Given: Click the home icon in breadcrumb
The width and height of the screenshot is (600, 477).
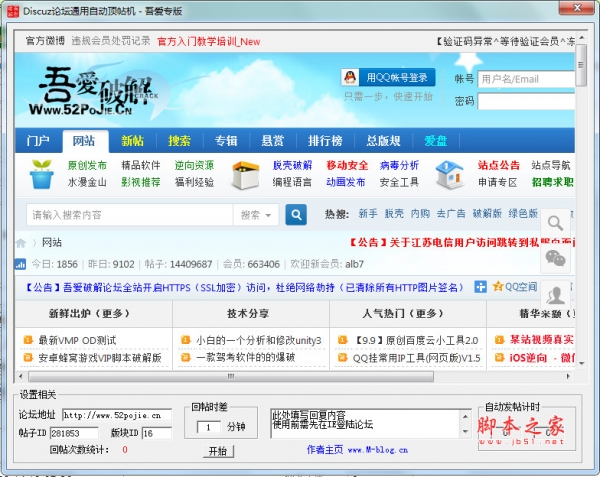Looking at the screenshot, I should 21,243.
